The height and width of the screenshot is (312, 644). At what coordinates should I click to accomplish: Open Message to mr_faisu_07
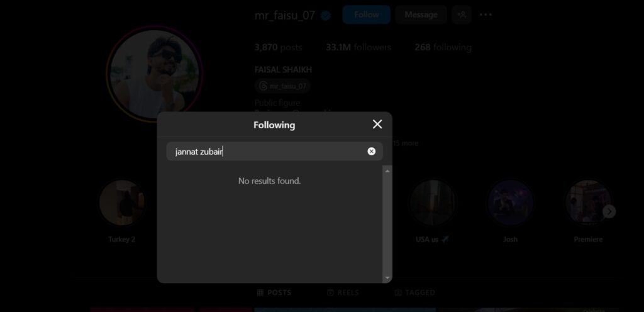421,14
